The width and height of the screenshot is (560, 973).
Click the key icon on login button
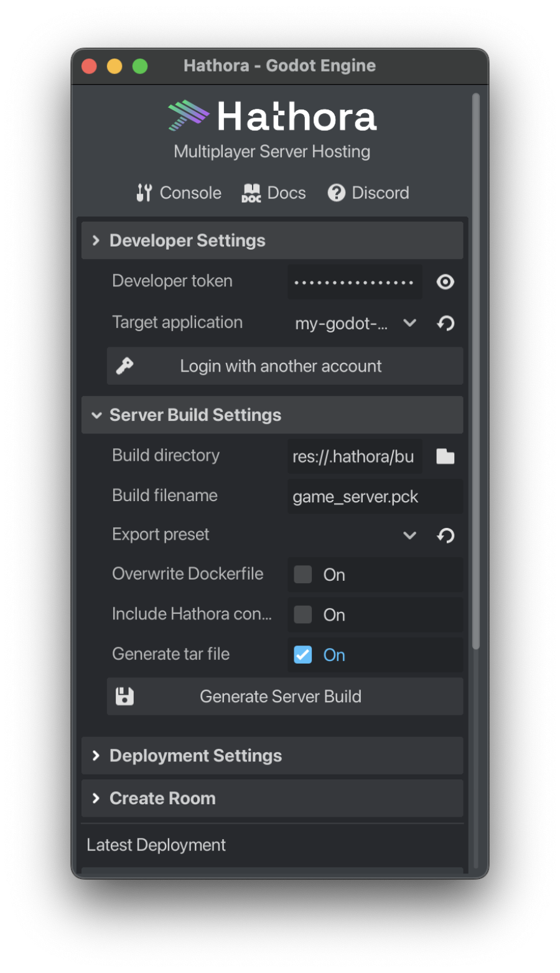[125, 366]
